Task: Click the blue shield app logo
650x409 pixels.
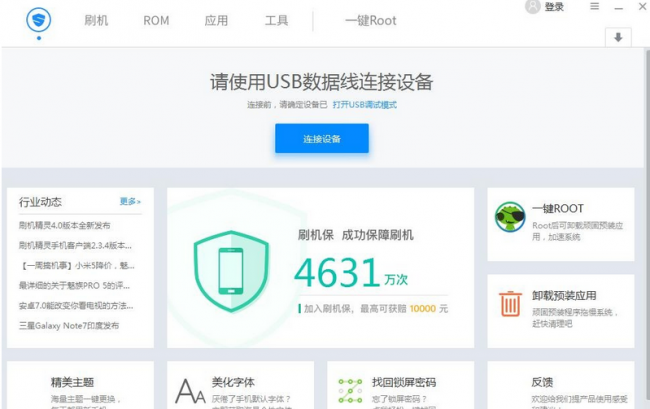Action: [39, 20]
